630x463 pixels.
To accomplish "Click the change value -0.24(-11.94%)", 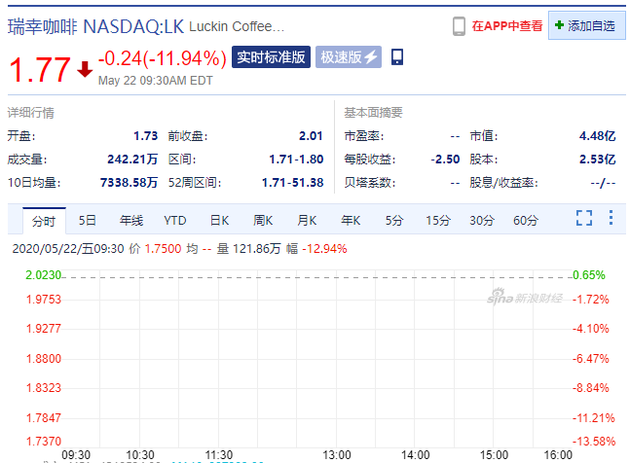I will tap(162, 58).
